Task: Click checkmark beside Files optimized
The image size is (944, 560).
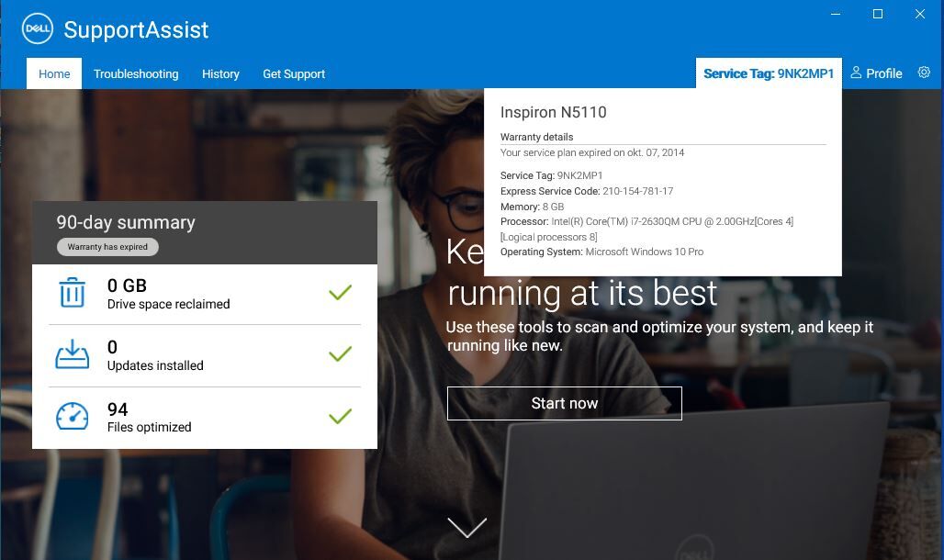Action: pyautogui.click(x=340, y=416)
